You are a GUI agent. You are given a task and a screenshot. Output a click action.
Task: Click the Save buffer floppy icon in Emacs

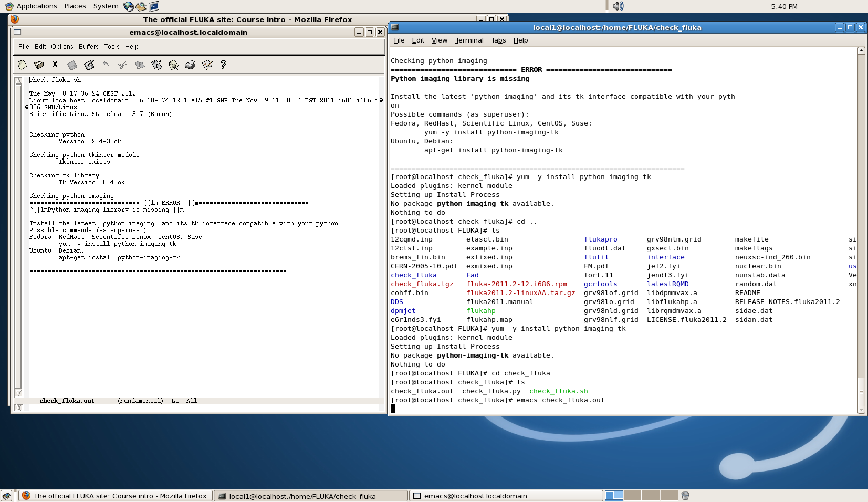72,65
